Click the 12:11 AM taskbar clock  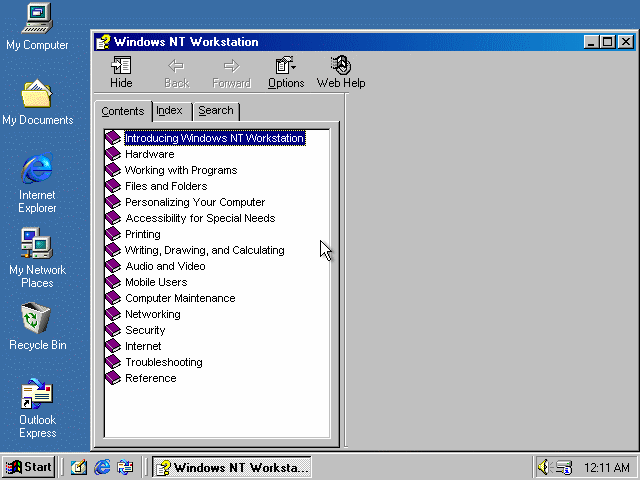(x=607, y=467)
